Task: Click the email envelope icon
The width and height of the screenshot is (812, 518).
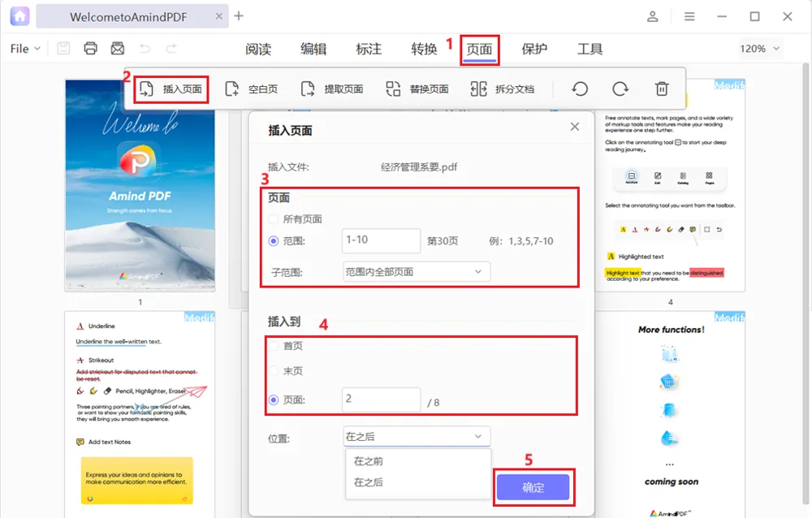Action: coord(118,49)
